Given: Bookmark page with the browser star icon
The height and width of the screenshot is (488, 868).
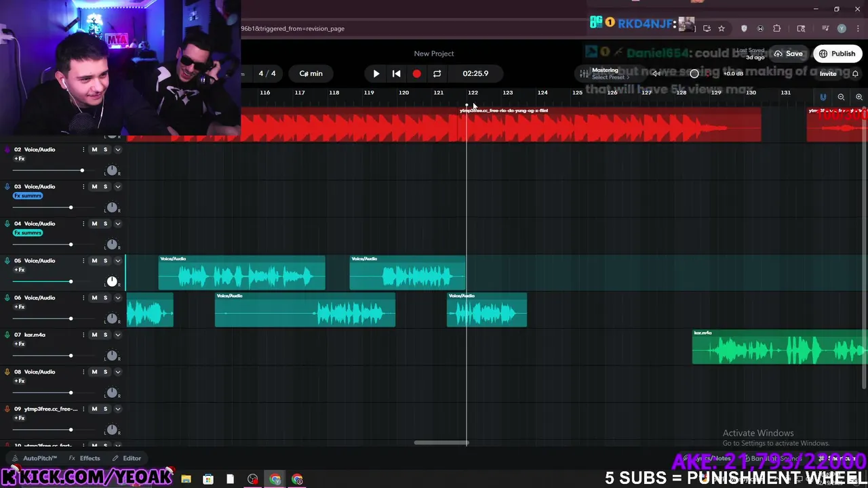Looking at the screenshot, I should [722, 28].
